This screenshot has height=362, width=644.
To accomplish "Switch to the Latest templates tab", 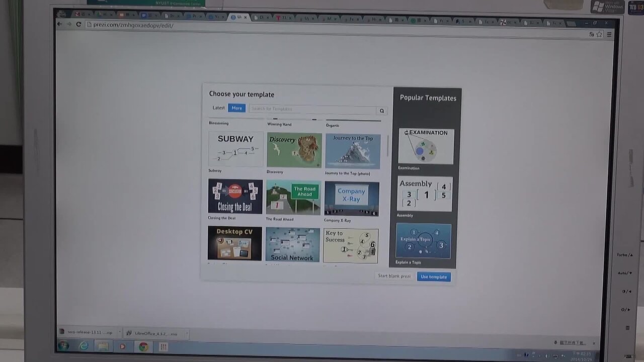I will 218,108.
